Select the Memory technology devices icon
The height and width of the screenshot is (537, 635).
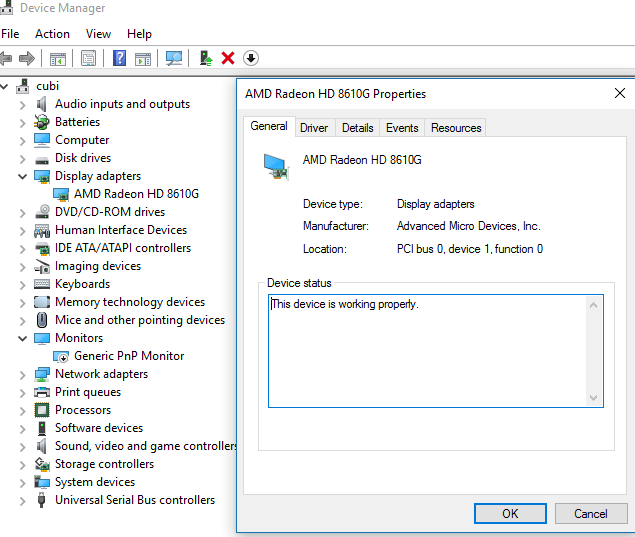42,302
